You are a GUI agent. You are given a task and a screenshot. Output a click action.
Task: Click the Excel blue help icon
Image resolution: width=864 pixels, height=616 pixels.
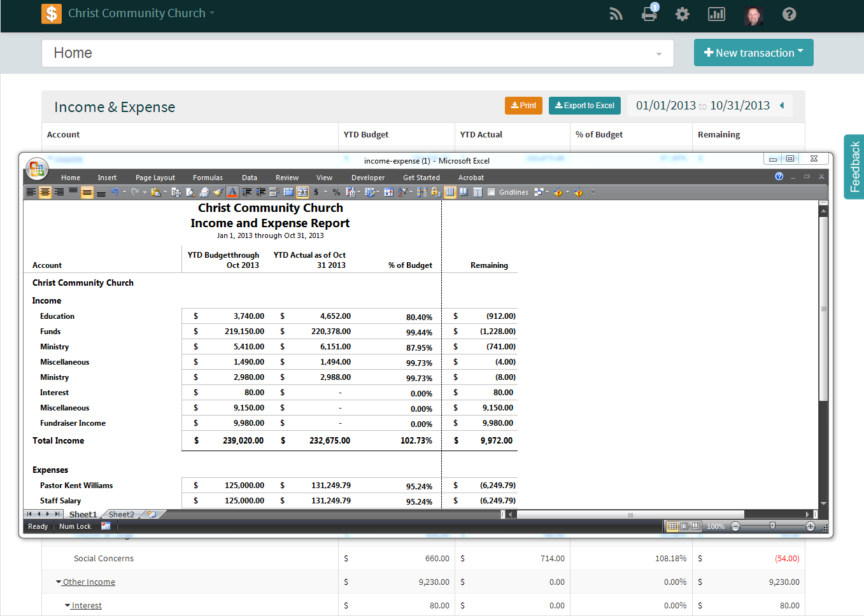[779, 176]
